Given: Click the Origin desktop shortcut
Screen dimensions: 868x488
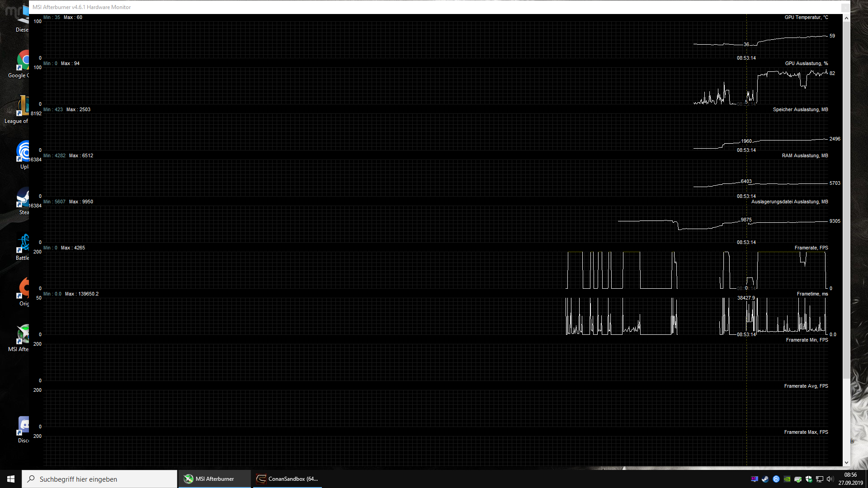Looking at the screenshot, I should click(x=24, y=289).
